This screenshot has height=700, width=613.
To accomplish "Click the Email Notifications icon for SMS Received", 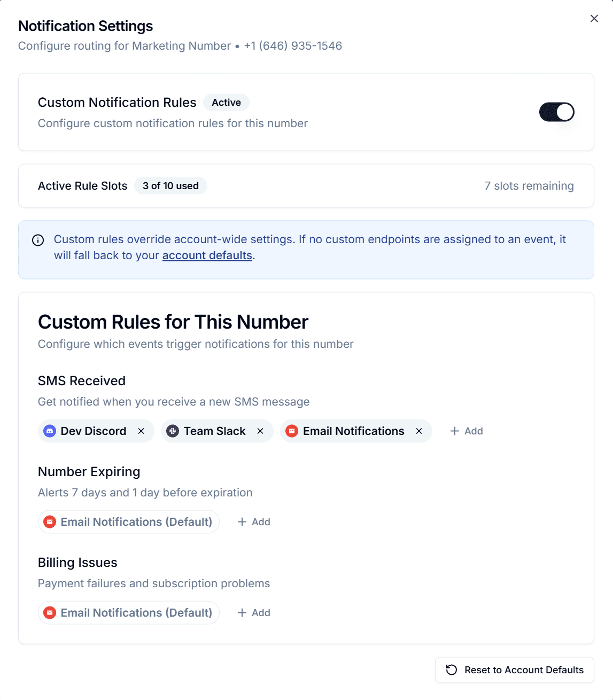I will pyautogui.click(x=292, y=431).
